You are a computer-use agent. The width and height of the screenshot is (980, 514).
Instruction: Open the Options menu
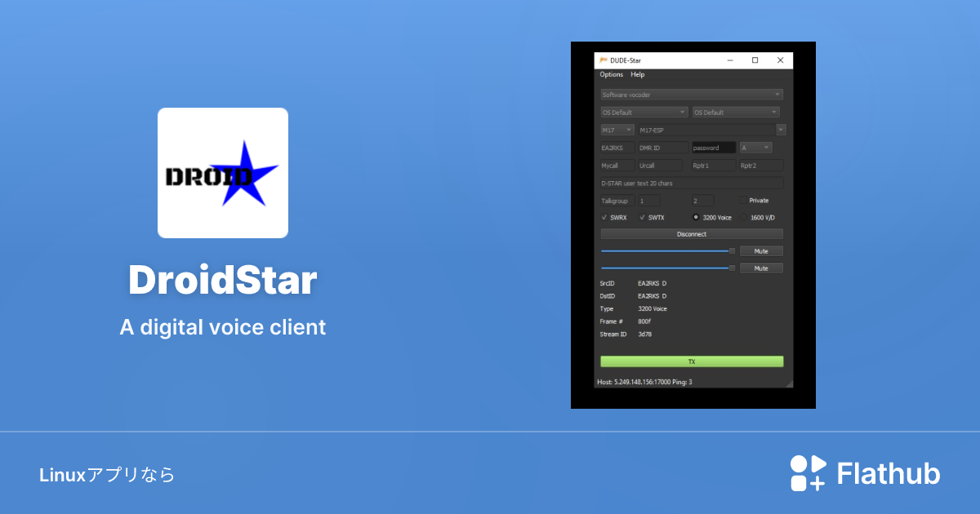point(611,74)
